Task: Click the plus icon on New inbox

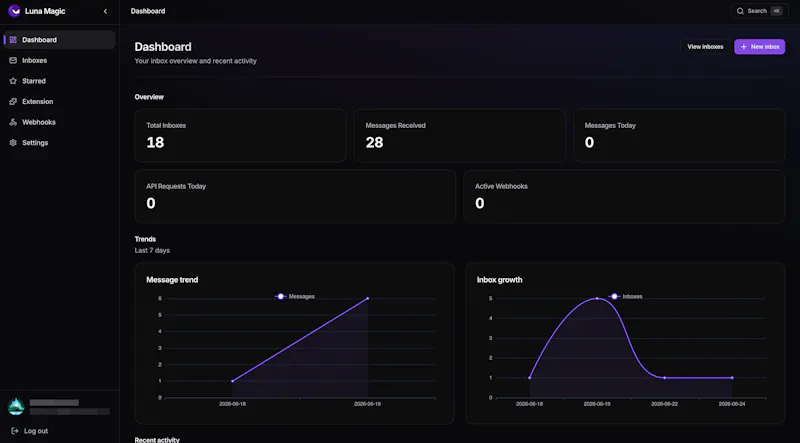Action: pos(743,46)
